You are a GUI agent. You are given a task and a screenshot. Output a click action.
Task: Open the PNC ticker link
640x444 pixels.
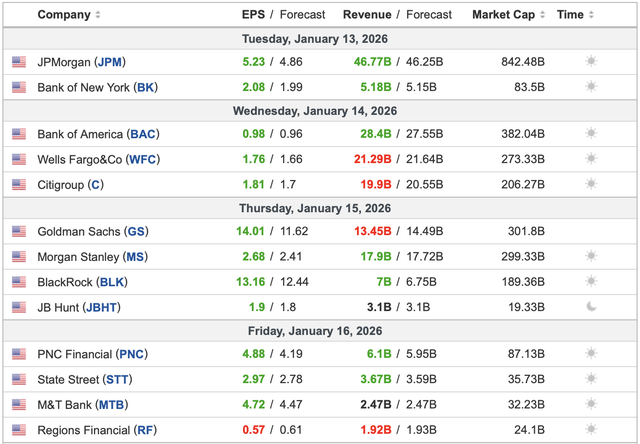pyautogui.click(x=131, y=354)
